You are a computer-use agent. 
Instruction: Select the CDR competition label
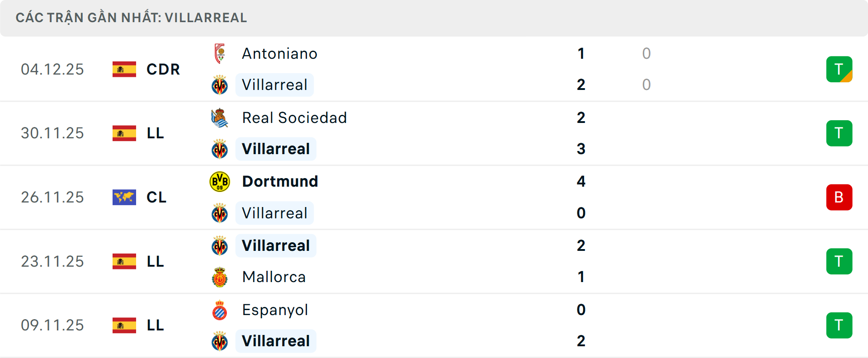[163, 69]
